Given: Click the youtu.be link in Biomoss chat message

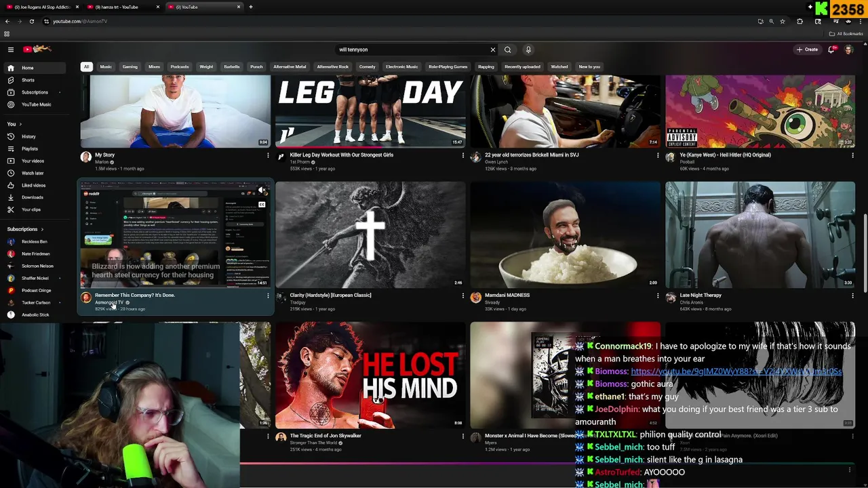Looking at the screenshot, I should [x=736, y=371].
